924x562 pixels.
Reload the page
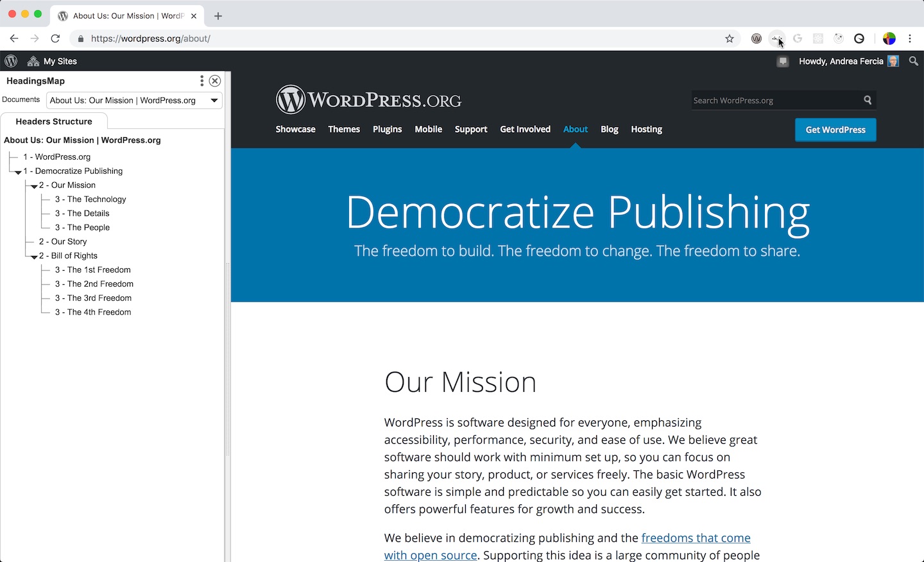coord(55,38)
